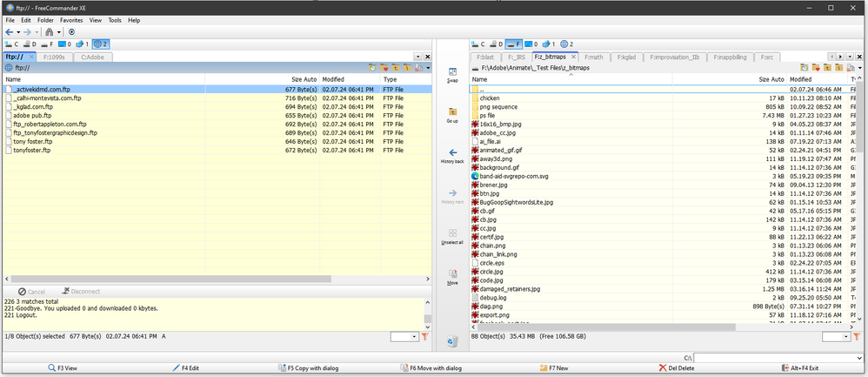Switch left panel to drive D
Screen dimensions: 868x377
tap(30, 44)
